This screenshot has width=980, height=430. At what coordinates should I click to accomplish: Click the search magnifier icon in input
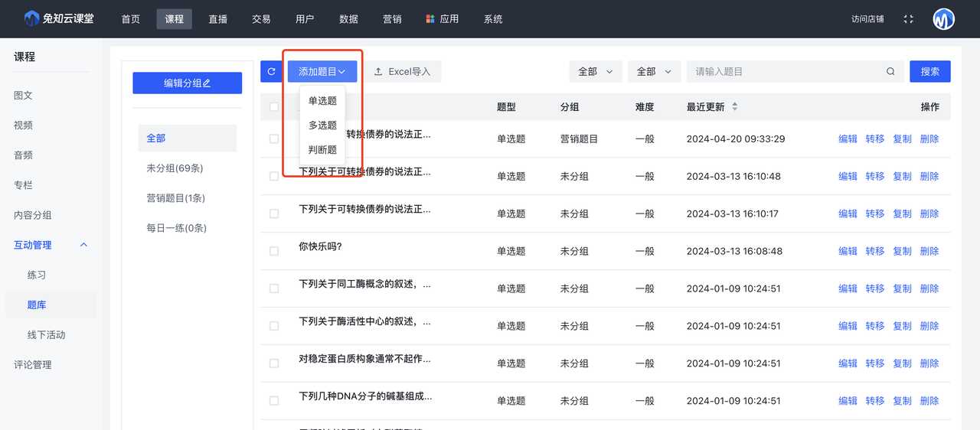pos(890,72)
